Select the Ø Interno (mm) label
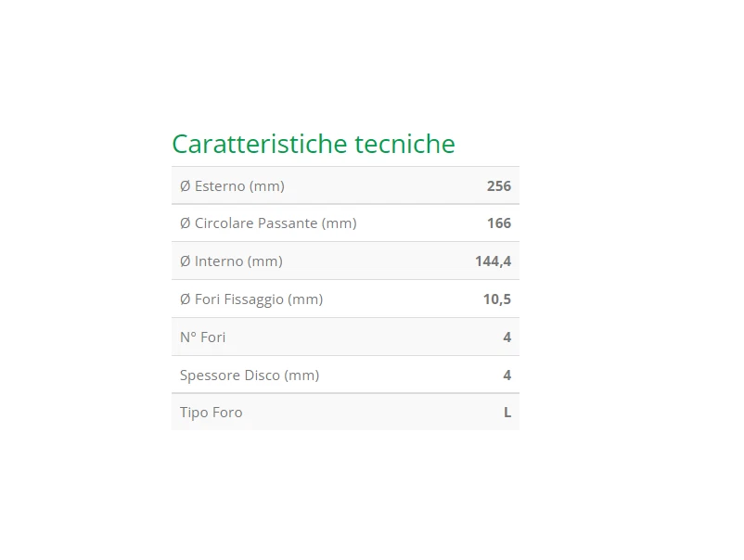Screen dimensions: 744x560 [231, 261]
